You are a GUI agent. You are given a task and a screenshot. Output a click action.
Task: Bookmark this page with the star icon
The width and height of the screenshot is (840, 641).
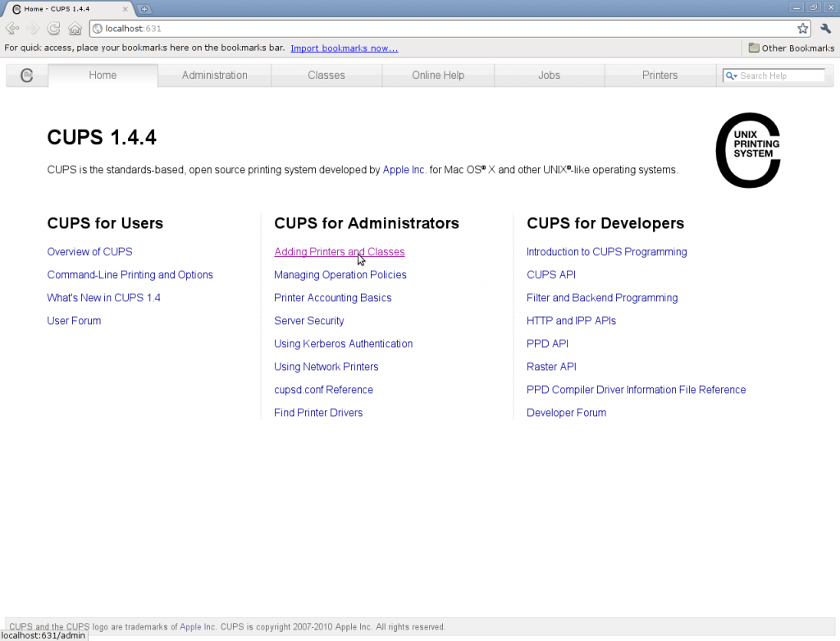coord(802,29)
